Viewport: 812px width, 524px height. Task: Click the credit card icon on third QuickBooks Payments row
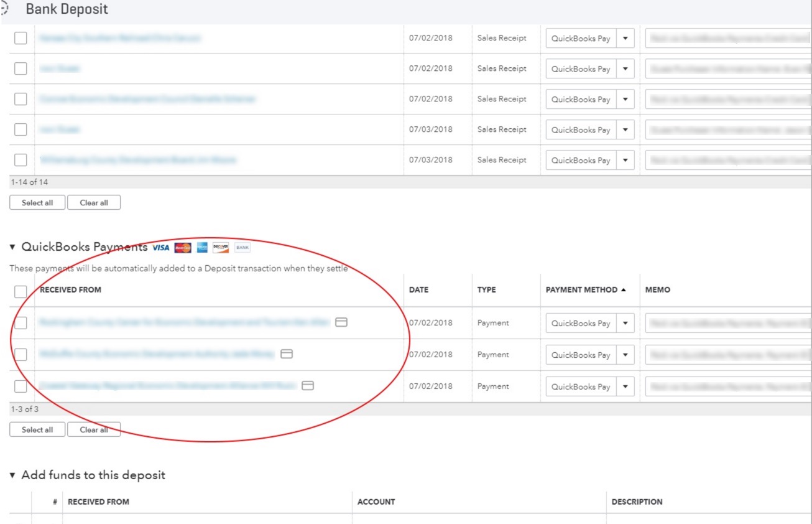[308, 386]
